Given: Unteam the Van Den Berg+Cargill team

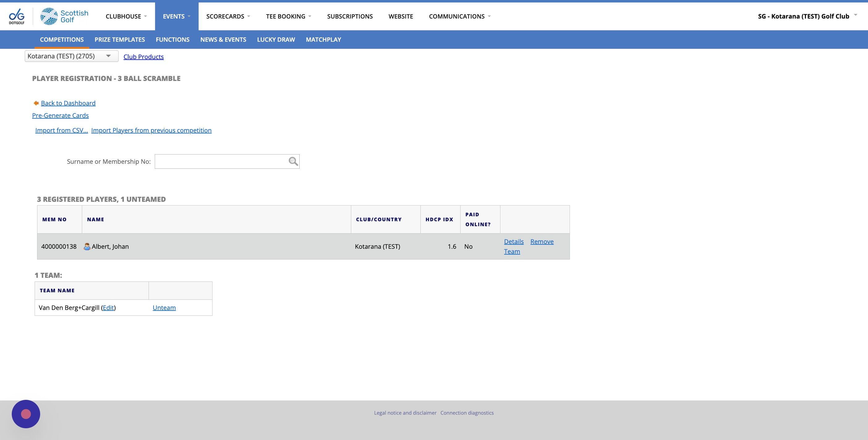Looking at the screenshot, I should [164, 307].
